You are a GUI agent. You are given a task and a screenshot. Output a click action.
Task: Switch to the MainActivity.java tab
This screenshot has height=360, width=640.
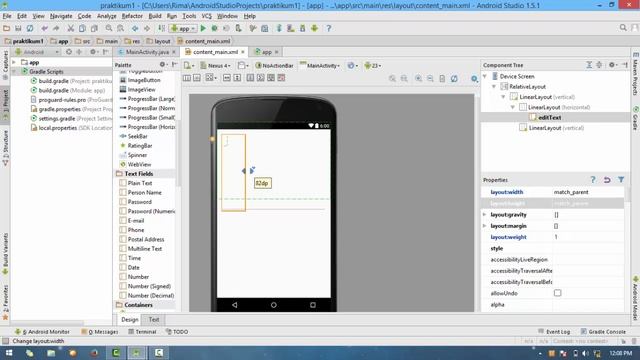click(147, 52)
